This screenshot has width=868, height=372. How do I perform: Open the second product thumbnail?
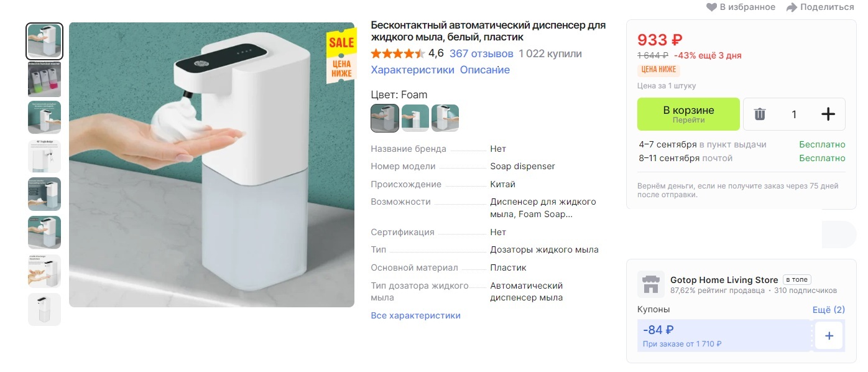coord(44,79)
